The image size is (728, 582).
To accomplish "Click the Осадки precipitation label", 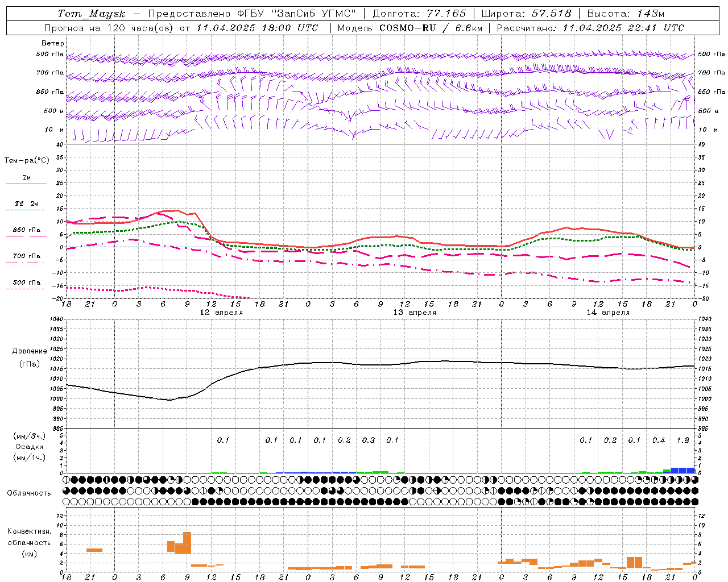I will 30,447.
